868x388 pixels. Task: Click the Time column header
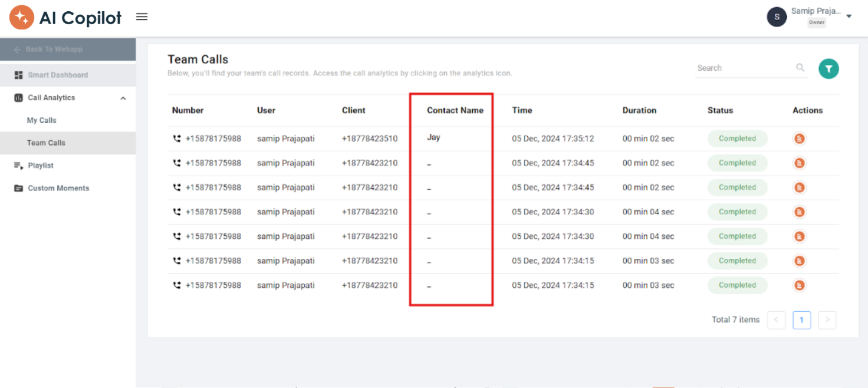[522, 110]
